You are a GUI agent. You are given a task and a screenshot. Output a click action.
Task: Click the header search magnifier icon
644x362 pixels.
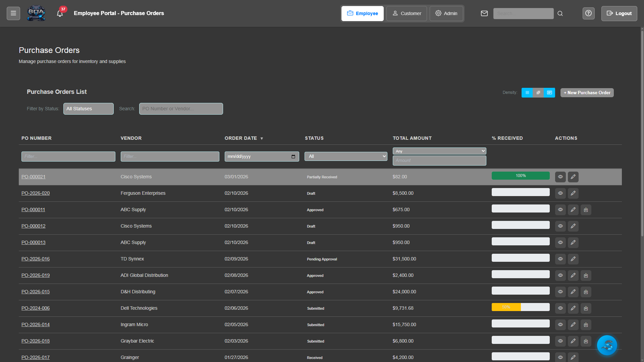click(x=560, y=13)
